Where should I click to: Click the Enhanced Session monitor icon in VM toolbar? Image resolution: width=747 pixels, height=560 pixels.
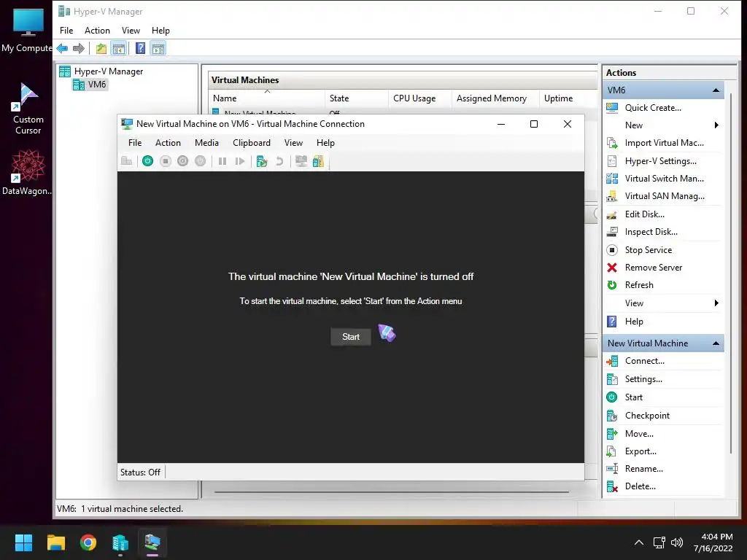[x=301, y=161]
